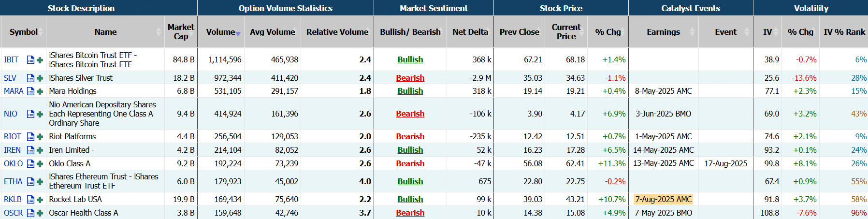868x219 pixels.
Task: Open the document icon for OSCR
Action: point(30,213)
